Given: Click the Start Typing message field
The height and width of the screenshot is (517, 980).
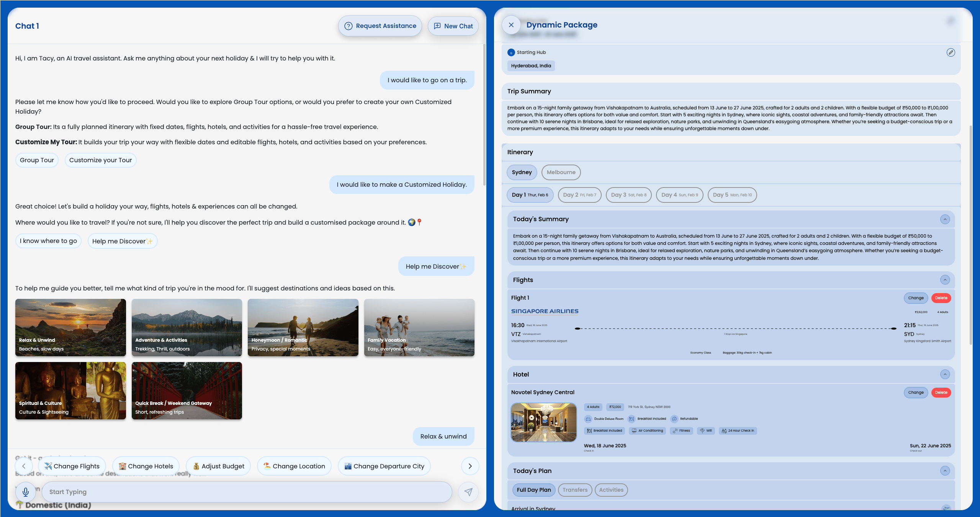Looking at the screenshot, I should tap(247, 492).
